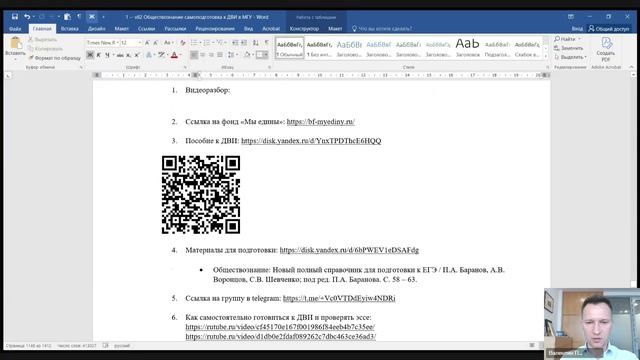This screenshot has height=360, width=640.
Task: Click the Paste clipboard icon
Action: (x=15, y=43)
